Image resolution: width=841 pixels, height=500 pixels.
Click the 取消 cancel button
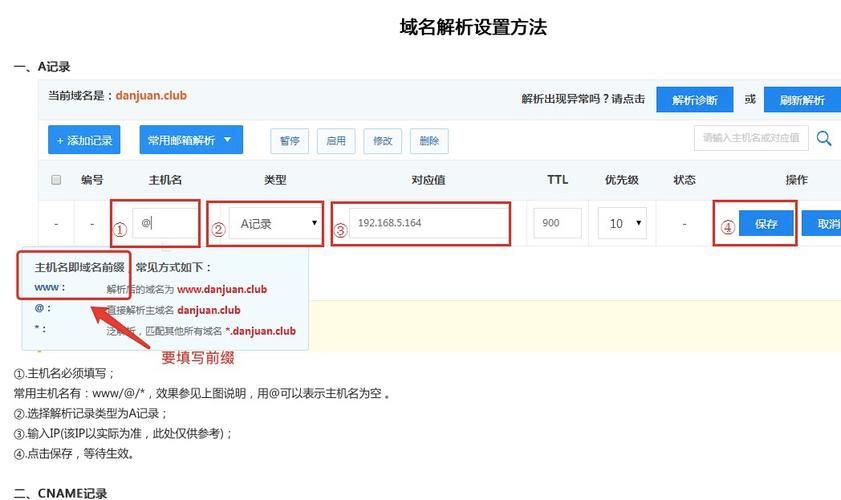point(828,224)
